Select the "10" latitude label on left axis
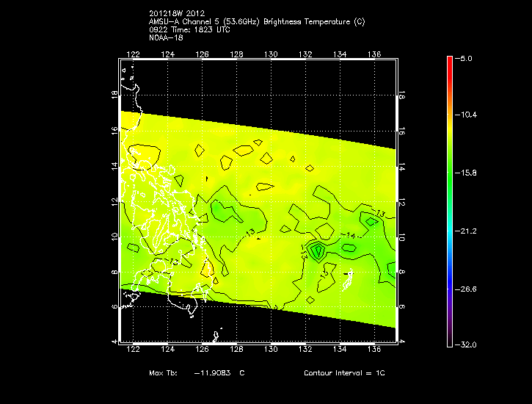This screenshot has height=404, width=532. point(114,237)
